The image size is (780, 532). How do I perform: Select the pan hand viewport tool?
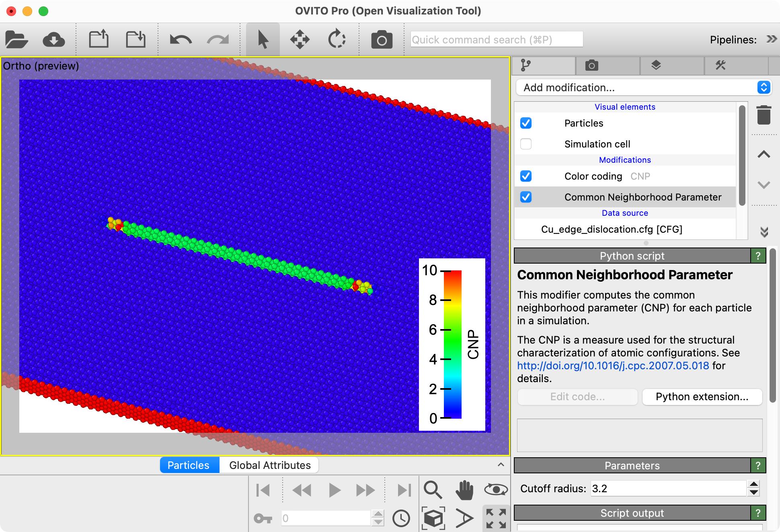[464, 490]
